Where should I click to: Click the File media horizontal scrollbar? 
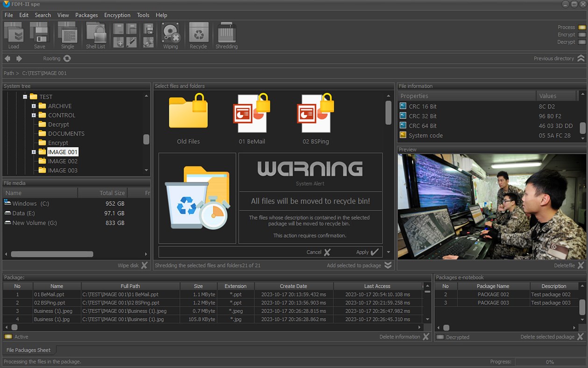coord(52,254)
